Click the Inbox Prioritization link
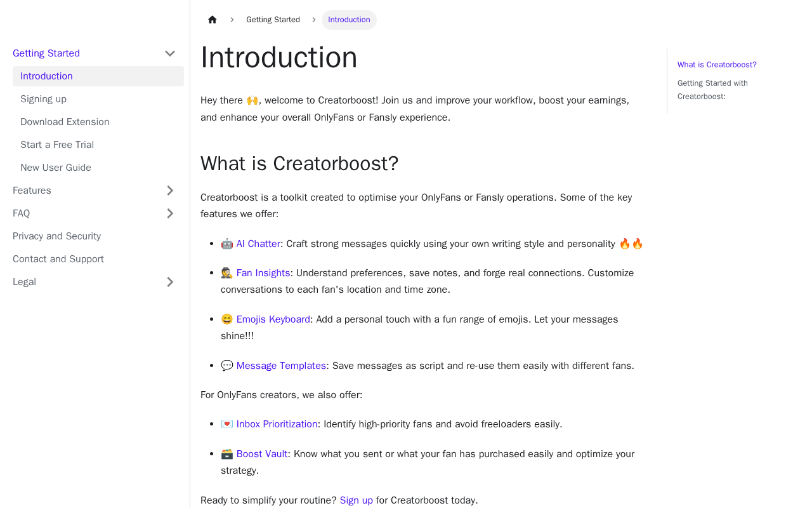Screen dimensions: 812x508 point(277,424)
